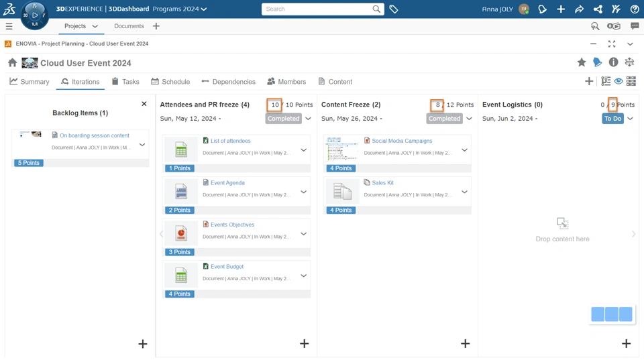Add item to Attendees and PR freeze column
This screenshot has width=644, height=362.
pyautogui.click(x=304, y=344)
